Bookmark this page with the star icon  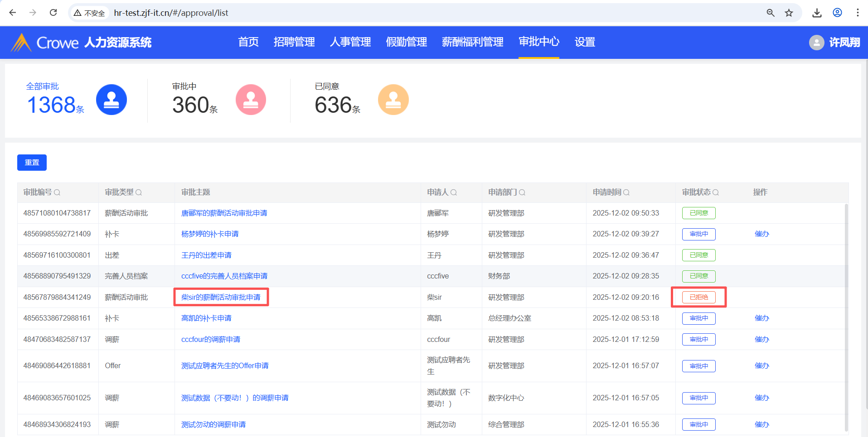pyautogui.click(x=789, y=13)
